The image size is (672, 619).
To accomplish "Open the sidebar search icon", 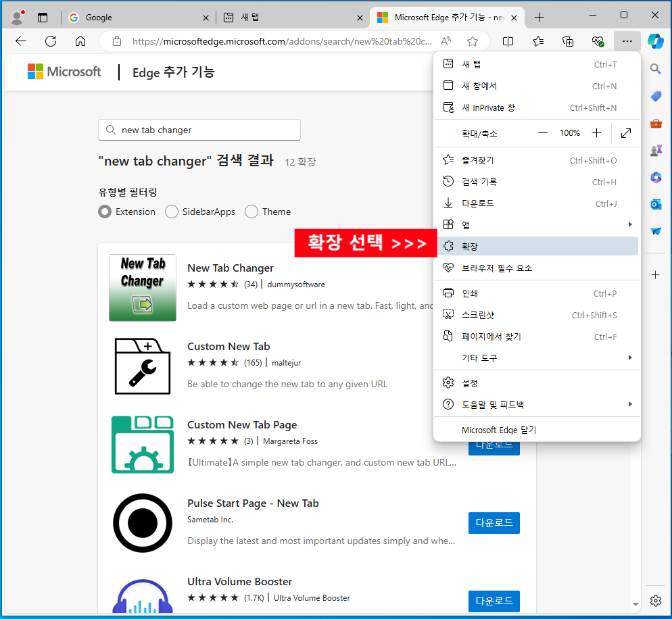I will click(655, 68).
